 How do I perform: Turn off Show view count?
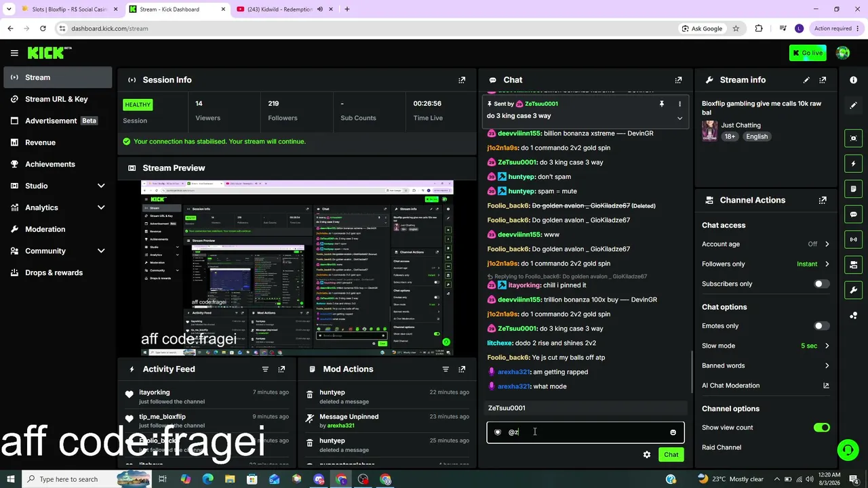click(821, 428)
